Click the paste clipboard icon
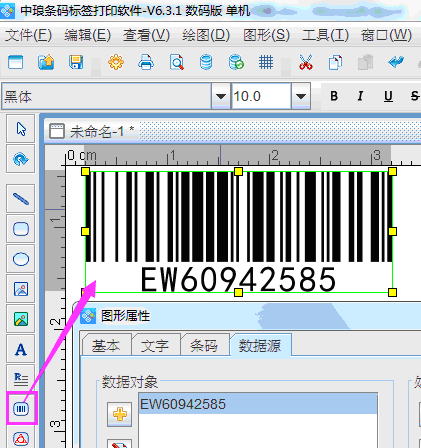This screenshot has width=421, height=448. coord(365,62)
